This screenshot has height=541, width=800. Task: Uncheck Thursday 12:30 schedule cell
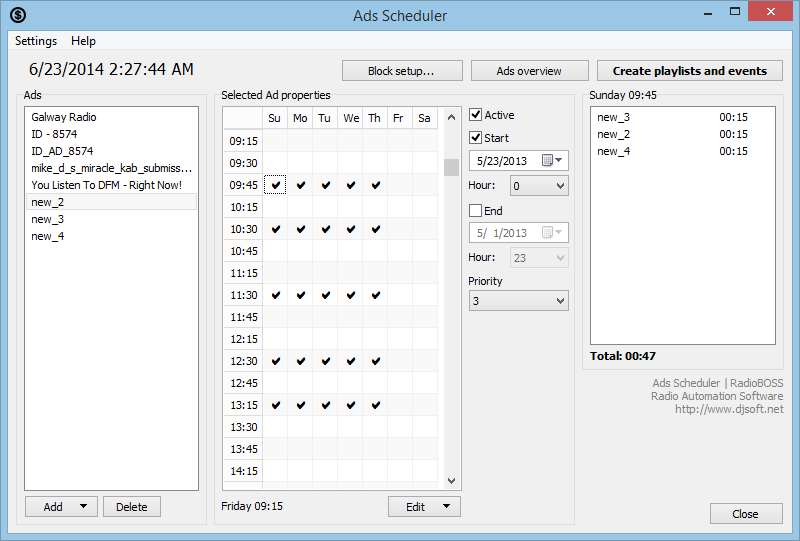(x=376, y=361)
